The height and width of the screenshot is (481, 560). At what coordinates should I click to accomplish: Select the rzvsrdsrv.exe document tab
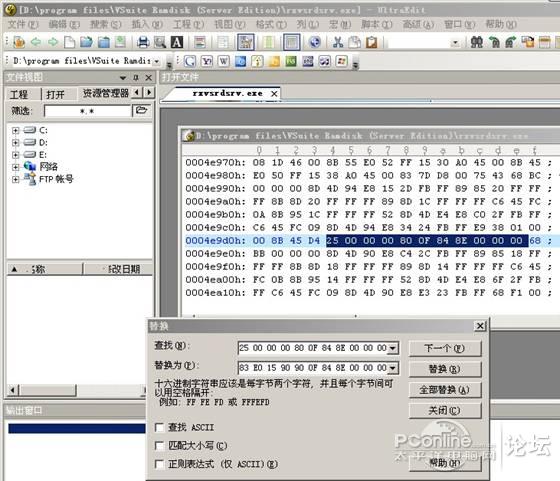point(227,94)
